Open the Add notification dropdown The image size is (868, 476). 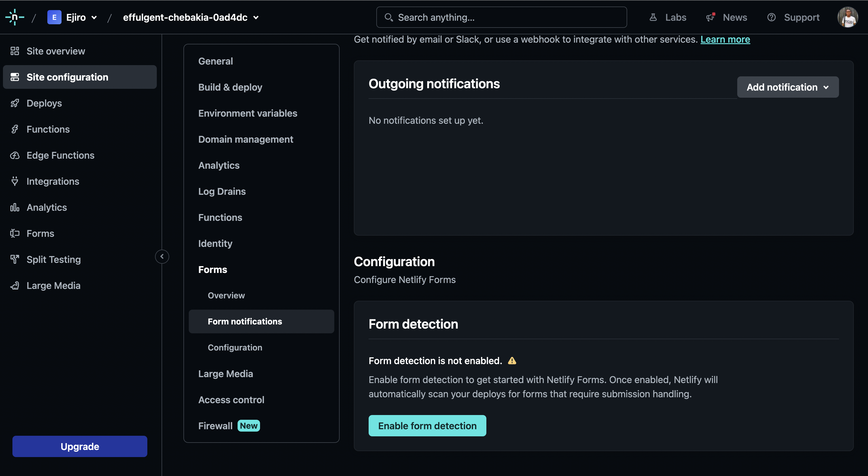click(x=788, y=87)
